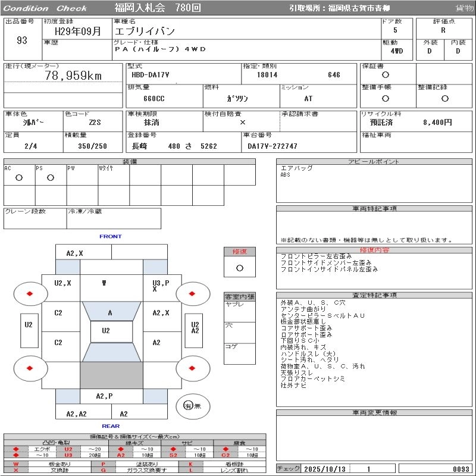Click the windshield panel marked A

pos(110,312)
